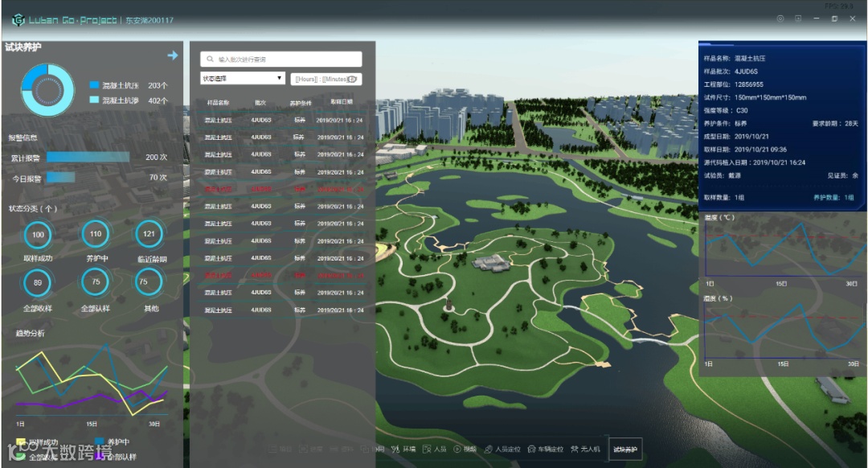Select the 取样成功 circle showing 100
Image resolution: width=868 pixels, height=468 pixels.
[38, 235]
